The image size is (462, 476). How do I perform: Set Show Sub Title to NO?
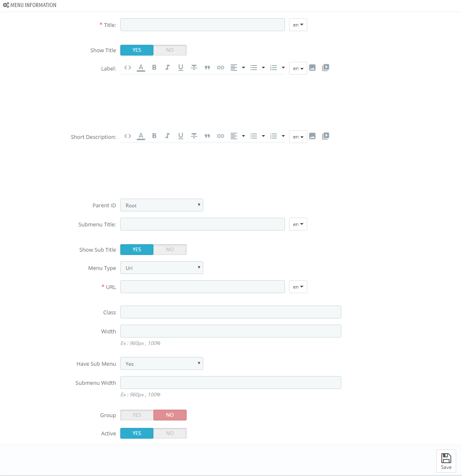(170, 250)
